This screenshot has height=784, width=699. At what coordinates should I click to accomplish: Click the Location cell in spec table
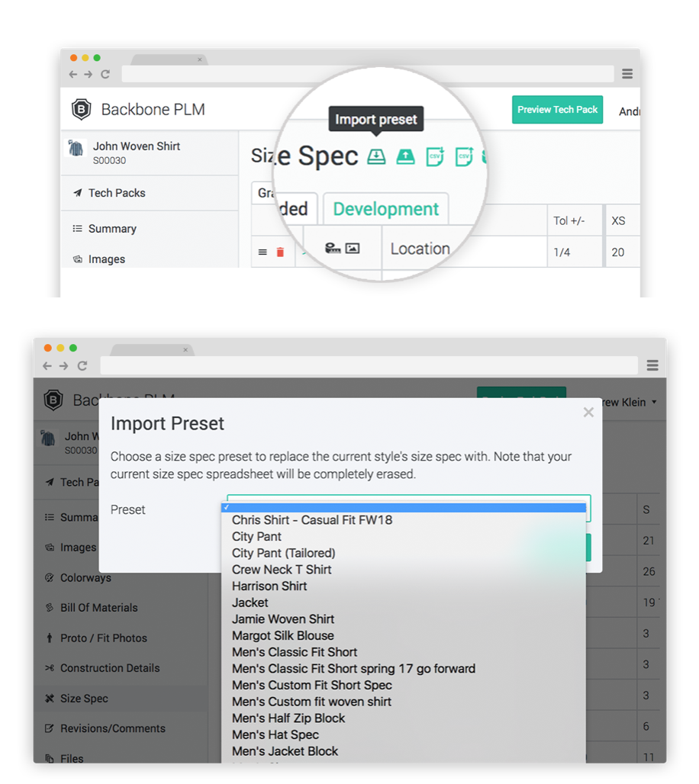[420, 249]
